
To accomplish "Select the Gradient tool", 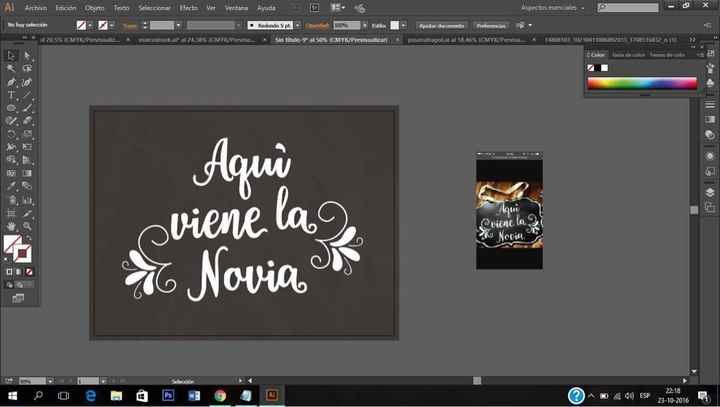I will (x=27, y=174).
